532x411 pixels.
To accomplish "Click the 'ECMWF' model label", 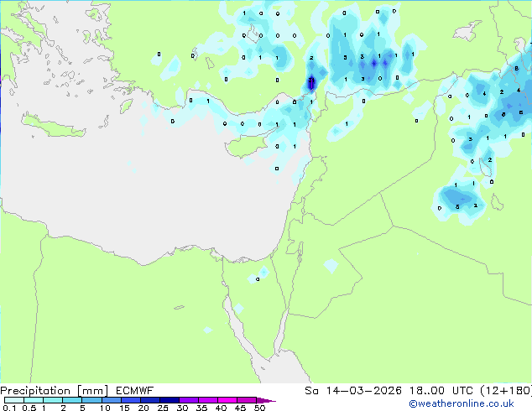I will 135,390.
